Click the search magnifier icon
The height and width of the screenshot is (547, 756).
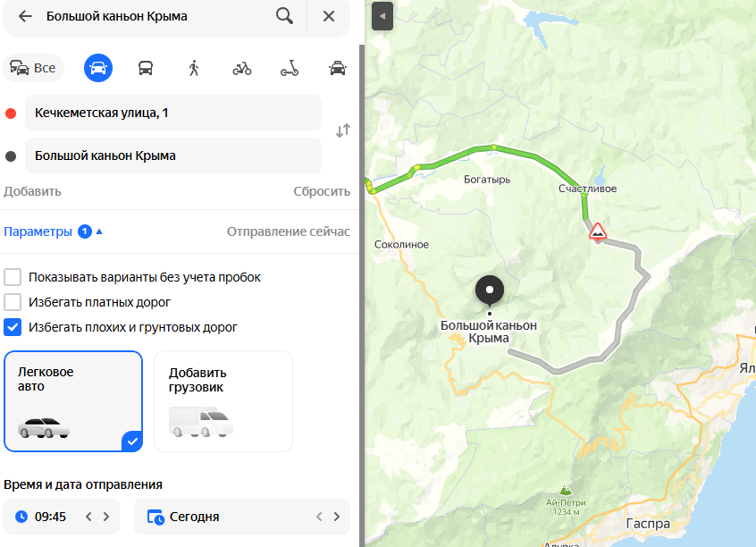[x=284, y=16]
